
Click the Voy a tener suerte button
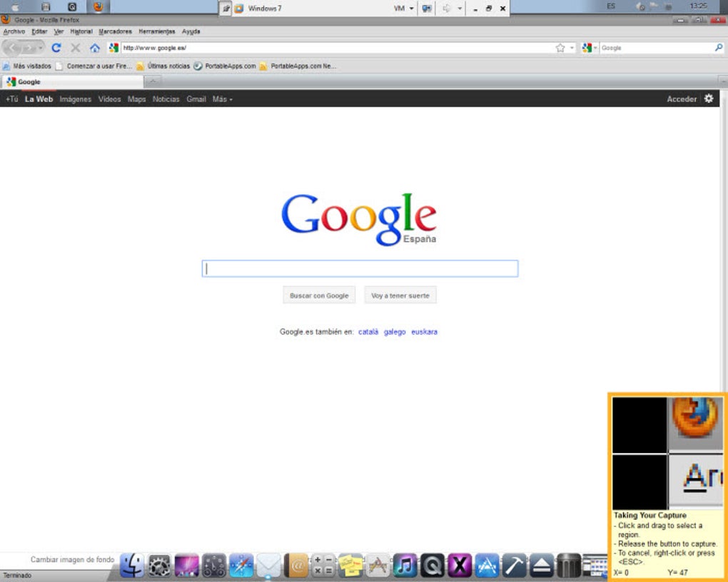[x=400, y=295]
